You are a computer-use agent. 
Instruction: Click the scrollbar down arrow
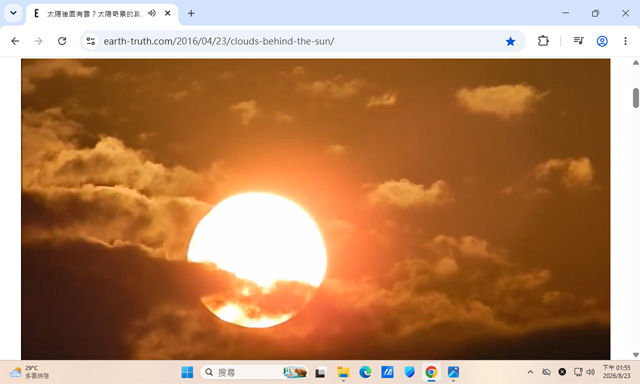tap(636, 355)
